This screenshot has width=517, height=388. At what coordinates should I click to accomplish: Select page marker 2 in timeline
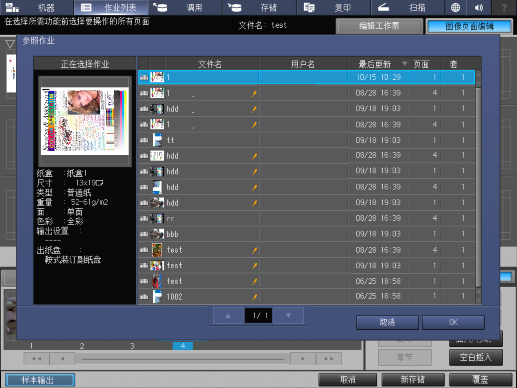[82, 346]
